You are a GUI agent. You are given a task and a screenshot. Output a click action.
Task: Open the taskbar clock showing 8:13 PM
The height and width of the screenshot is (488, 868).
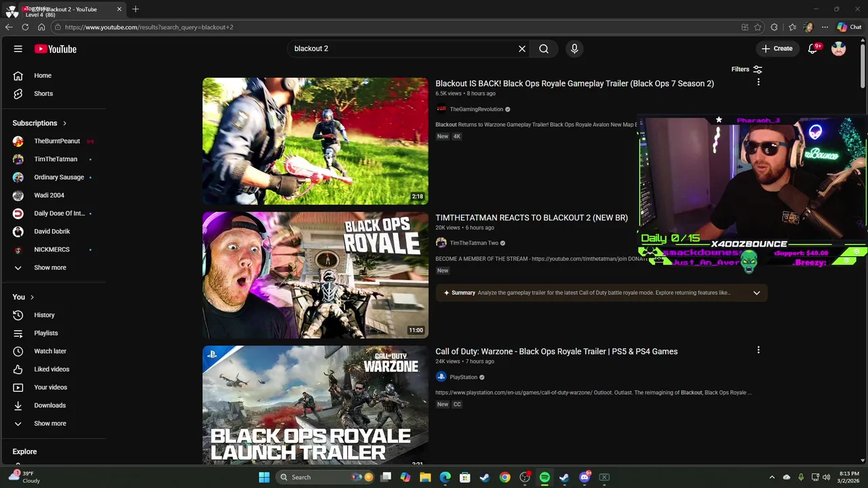click(x=849, y=477)
